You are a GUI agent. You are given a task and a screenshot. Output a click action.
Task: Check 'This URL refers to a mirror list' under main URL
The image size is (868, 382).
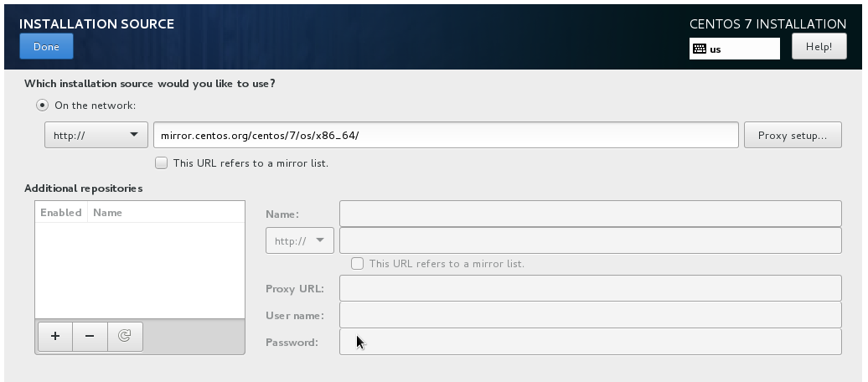pos(161,163)
